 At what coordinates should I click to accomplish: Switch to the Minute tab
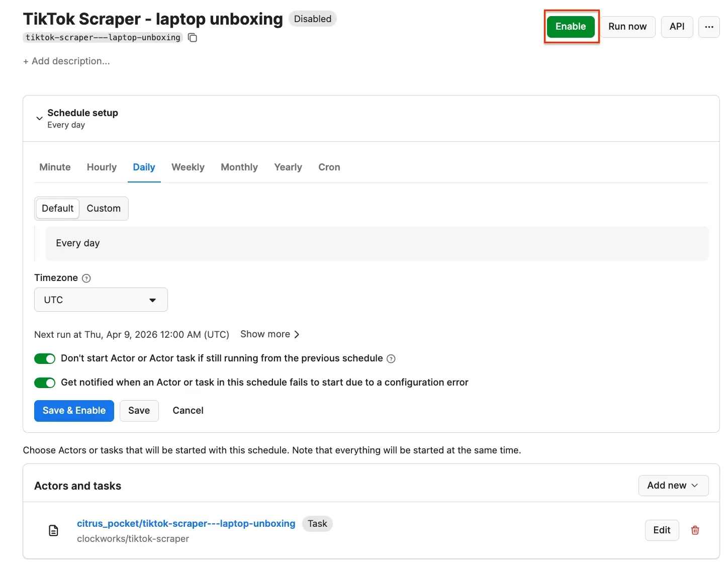(55, 167)
